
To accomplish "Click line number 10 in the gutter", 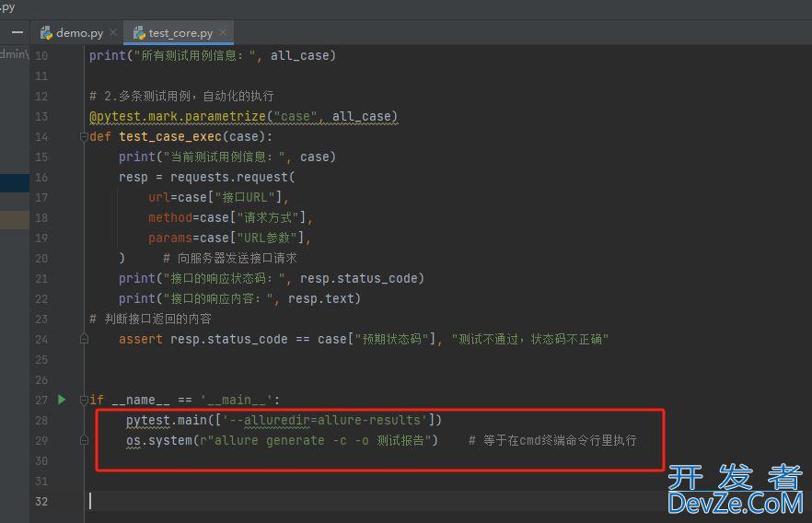I will [41, 55].
